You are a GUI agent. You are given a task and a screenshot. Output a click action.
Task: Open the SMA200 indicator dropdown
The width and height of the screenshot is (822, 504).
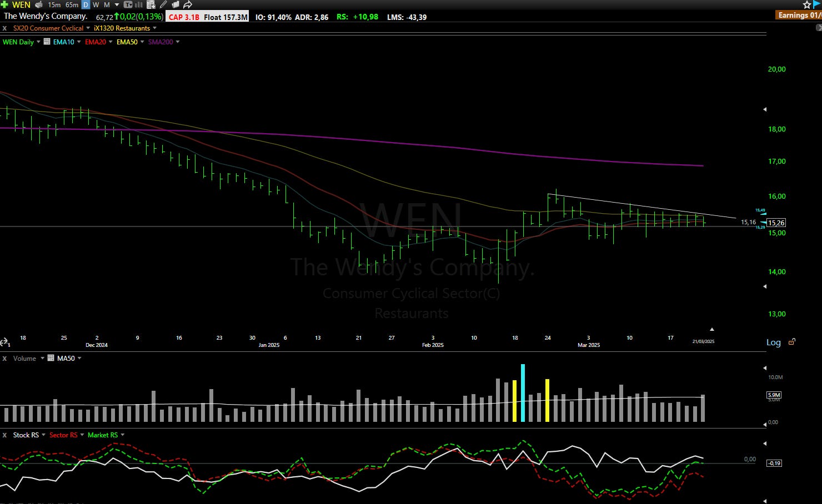pos(178,42)
